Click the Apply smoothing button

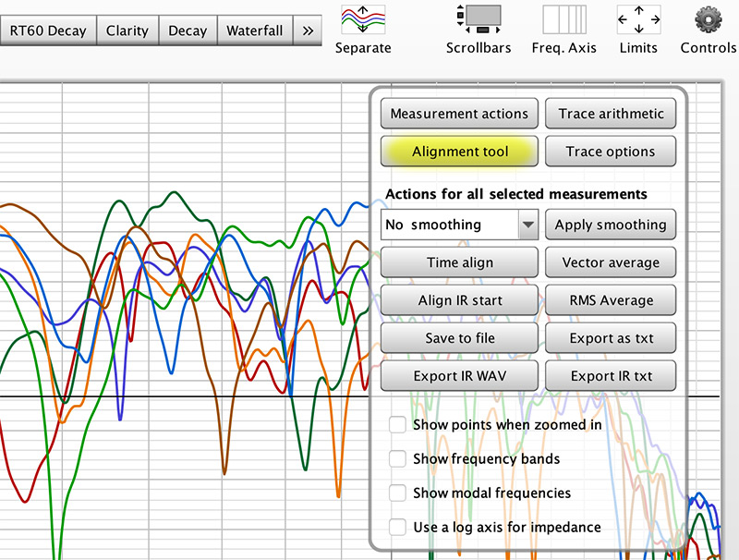[611, 225]
